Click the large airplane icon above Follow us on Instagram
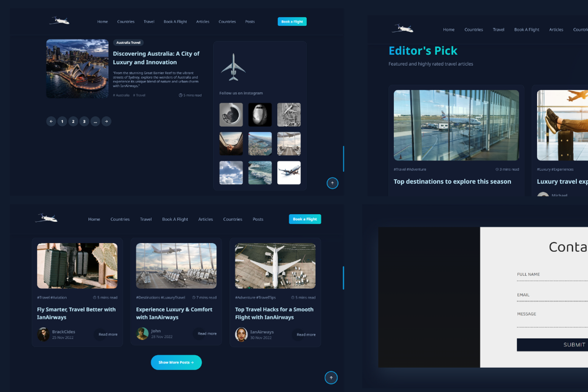This screenshot has width=588, height=392. 233,67
